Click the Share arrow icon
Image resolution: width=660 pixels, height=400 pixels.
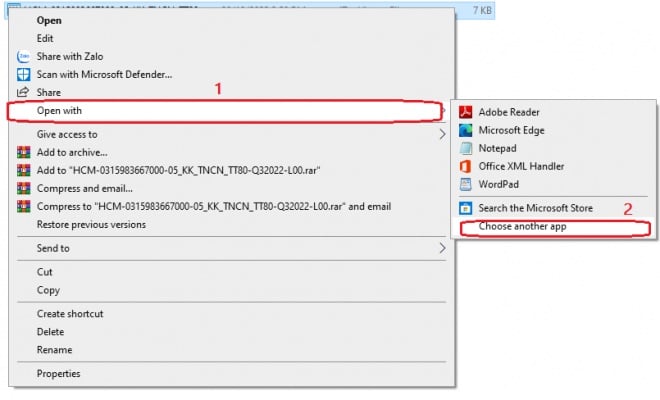click(23, 92)
